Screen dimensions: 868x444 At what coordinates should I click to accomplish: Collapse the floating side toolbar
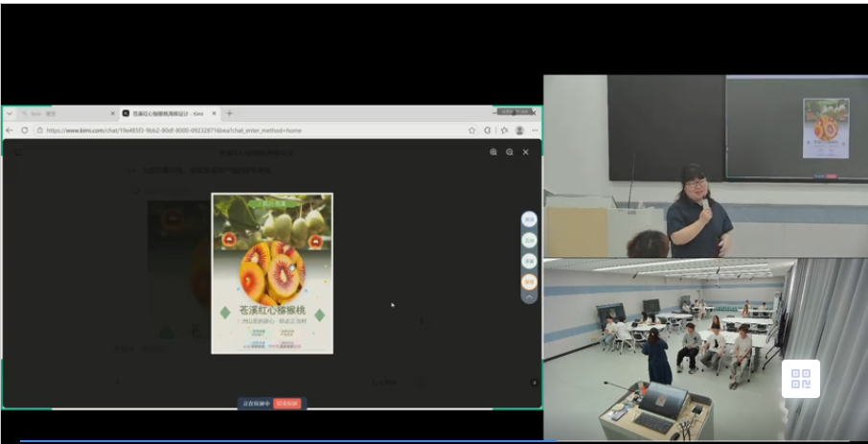[x=529, y=297]
